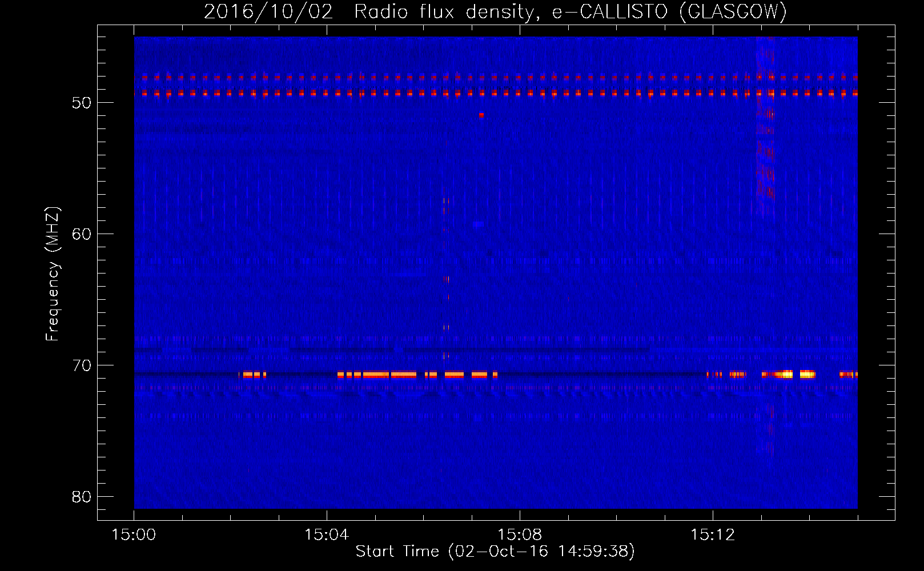924x571 pixels.
Task: Click the long orange emission bar around 15:05
Action: pyautogui.click(x=377, y=375)
